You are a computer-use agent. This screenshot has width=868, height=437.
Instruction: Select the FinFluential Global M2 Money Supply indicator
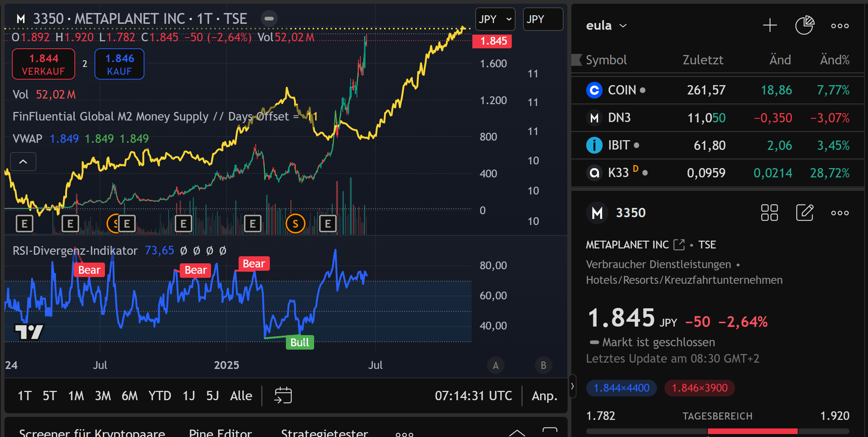click(165, 116)
